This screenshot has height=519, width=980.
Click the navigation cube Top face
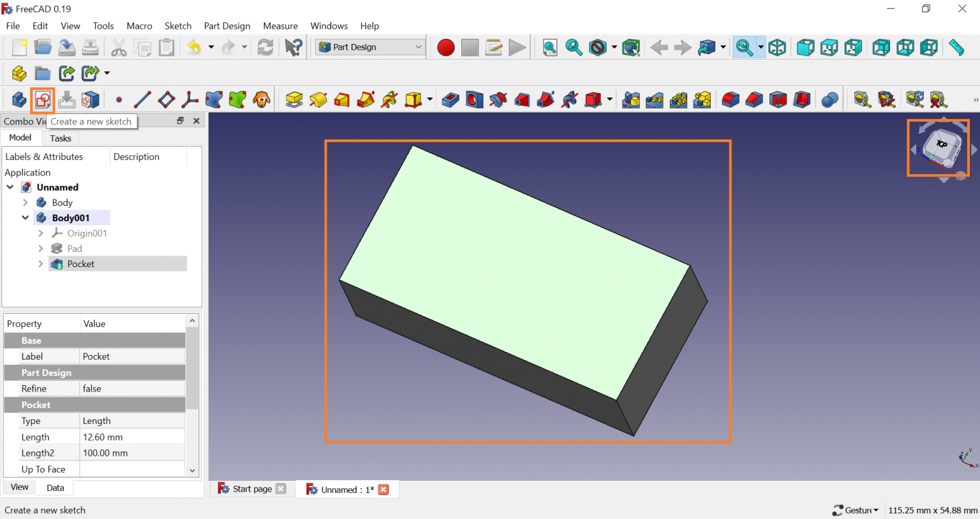(942, 145)
